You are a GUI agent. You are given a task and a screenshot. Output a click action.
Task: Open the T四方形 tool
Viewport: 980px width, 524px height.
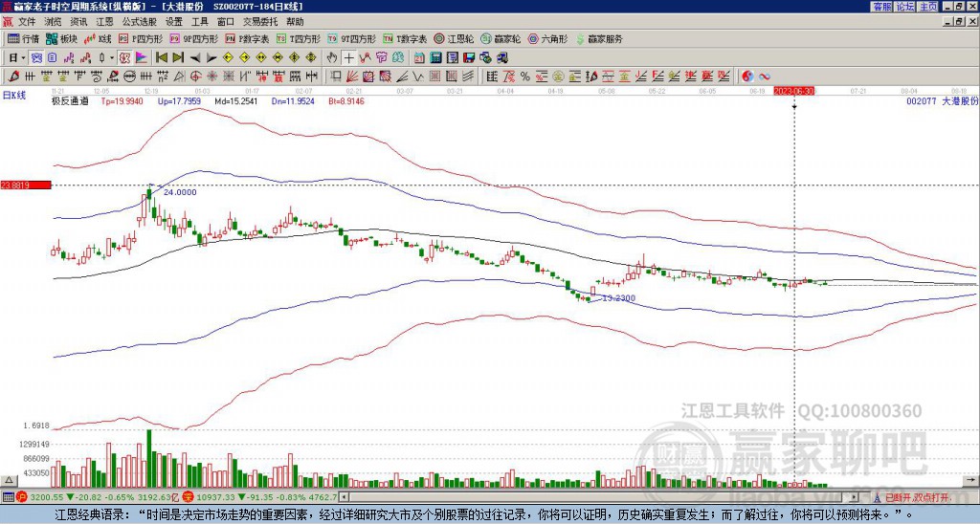[299, 38]
